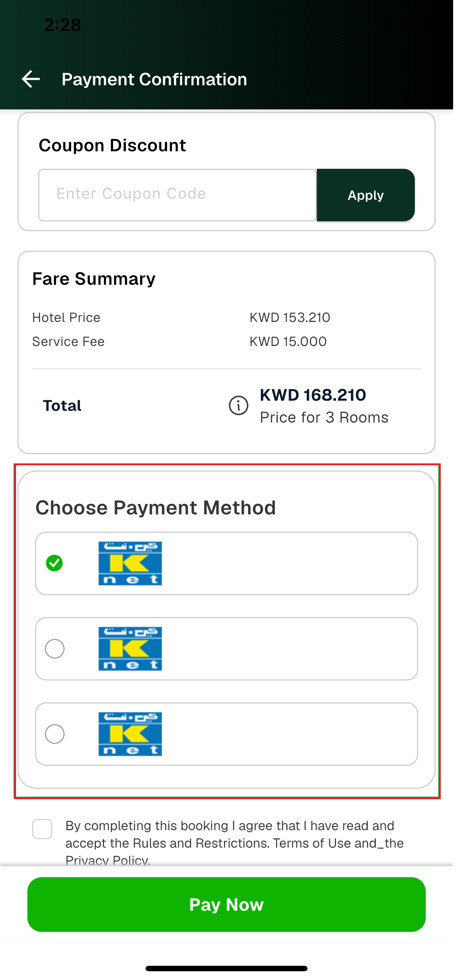Image resolution: width=467 pixels, height=980 pixels.
Task: Check the terms agreement checkbox
Action: [42, 829]
